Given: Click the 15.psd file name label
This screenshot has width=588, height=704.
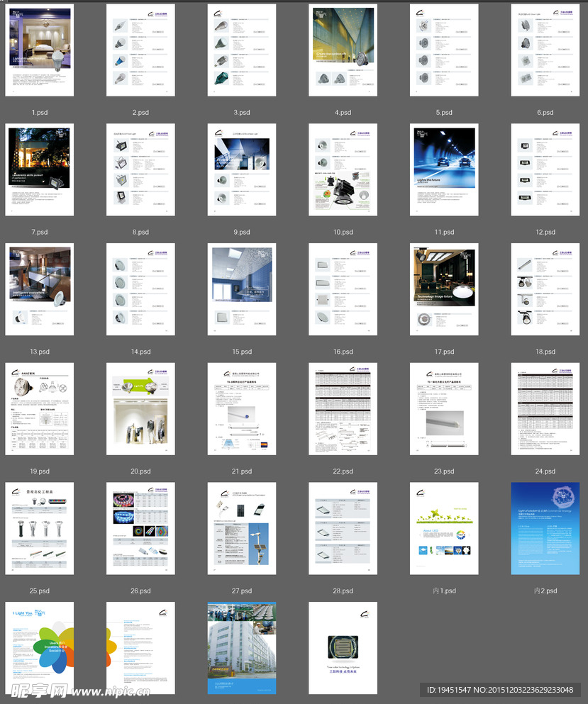Looking at the screenshot, I should [x=242, y=352].
